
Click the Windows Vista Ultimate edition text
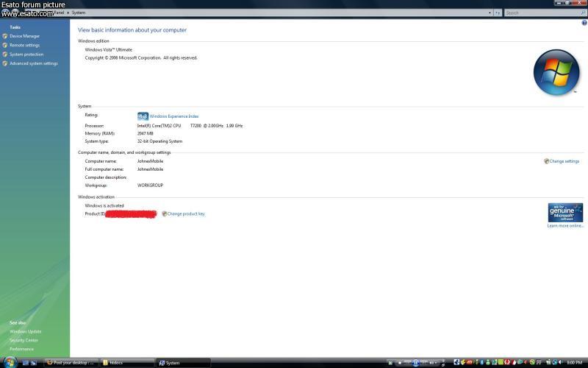pos(108,49)
